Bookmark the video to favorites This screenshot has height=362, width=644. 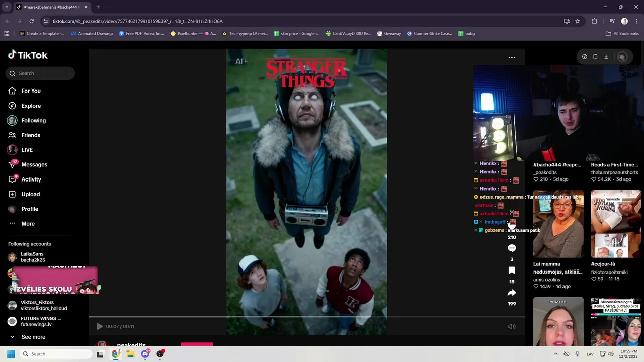[512, 270]
